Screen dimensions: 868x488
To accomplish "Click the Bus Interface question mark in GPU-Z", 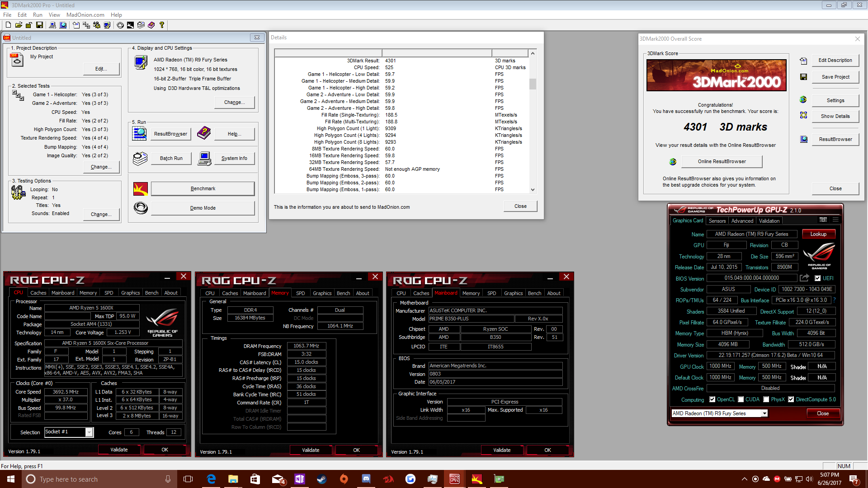I will (834, 300).
